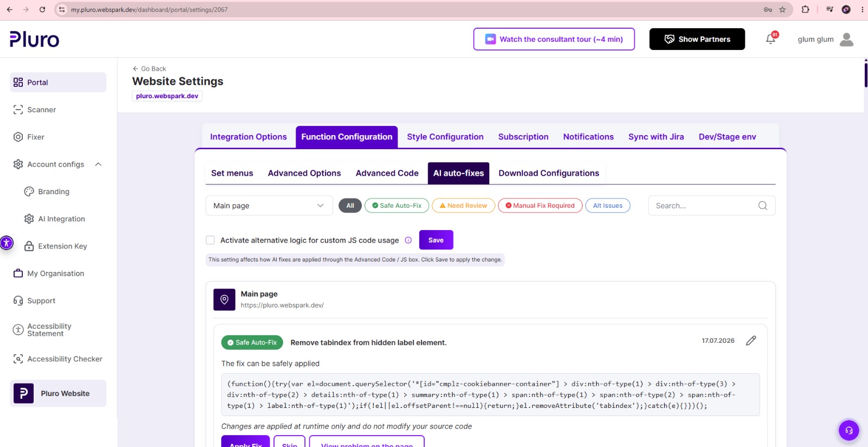Filter by Manual Fix Required
The height and width of the screenshot is (447, 868).
(540, 206)
